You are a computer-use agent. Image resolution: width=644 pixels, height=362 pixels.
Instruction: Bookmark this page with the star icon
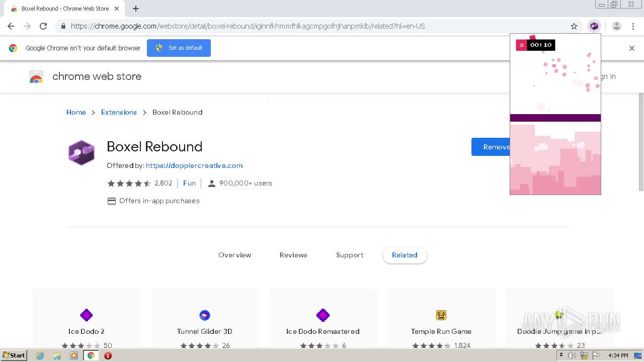point(574,26)
